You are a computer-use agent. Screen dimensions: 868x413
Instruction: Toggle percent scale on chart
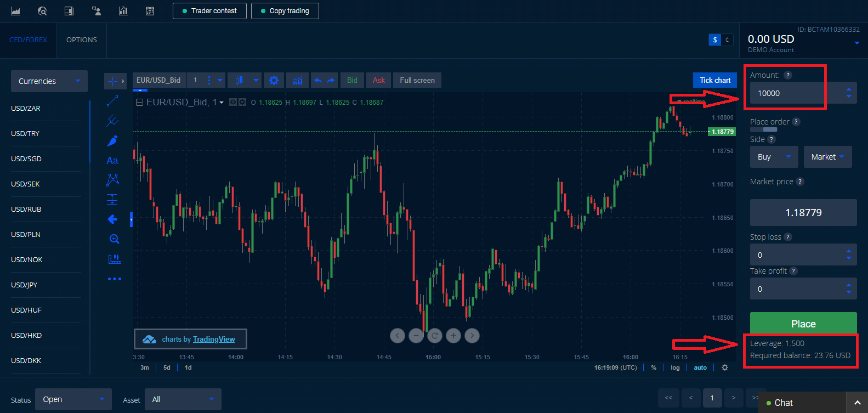(x=654, y=367)
